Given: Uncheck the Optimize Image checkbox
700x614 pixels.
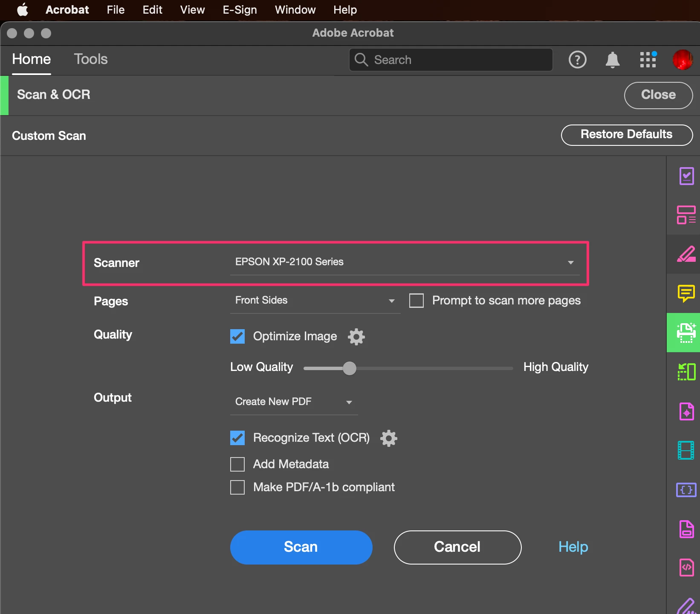Looking at the screenshot, I should [237, 336].
